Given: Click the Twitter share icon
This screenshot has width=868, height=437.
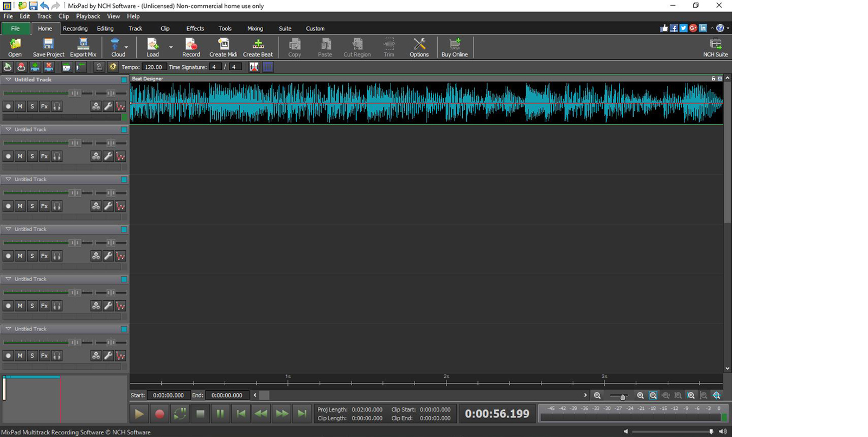Looking at the screenshot, I should point(684,28).
